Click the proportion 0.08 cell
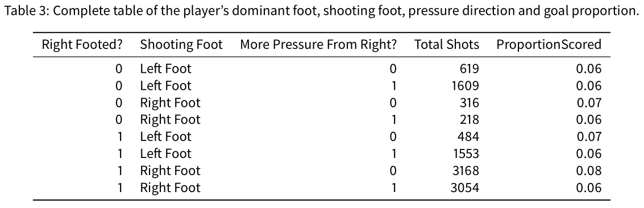The height and width of the screenshot is (208, 644). pyautogui.click(x=589, y=170)
